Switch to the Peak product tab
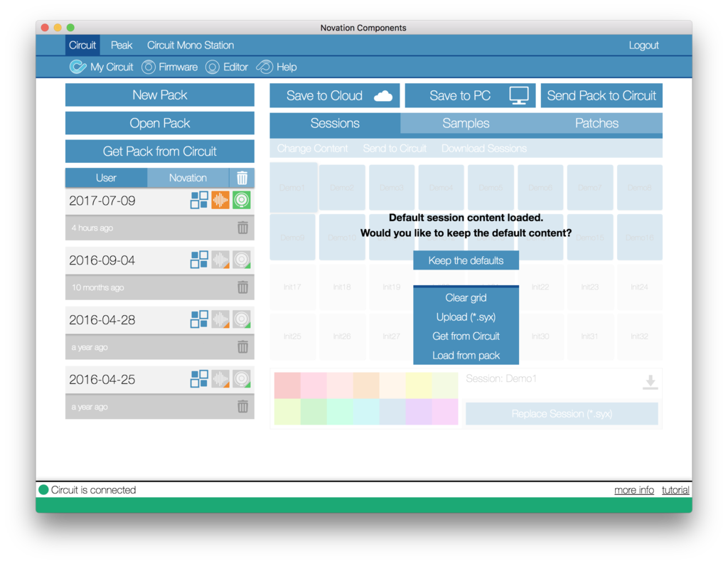Screen dimensions: 728x564 click(x=122, y=45)
